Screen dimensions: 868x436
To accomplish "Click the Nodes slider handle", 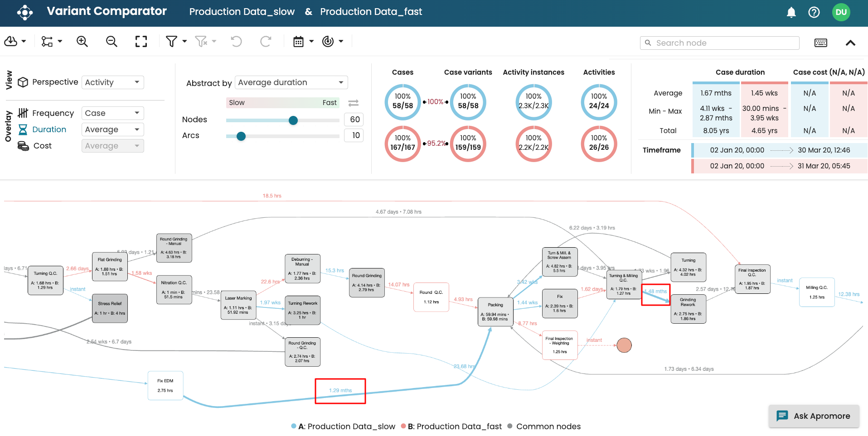I will pyautogui.click(x=293, y=120).
